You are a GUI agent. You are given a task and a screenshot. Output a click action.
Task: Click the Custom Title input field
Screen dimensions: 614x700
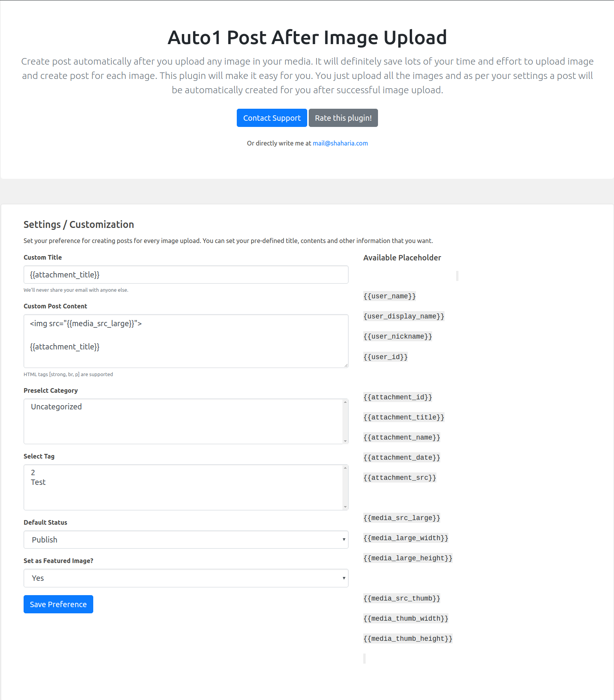(x=186, y=275)
